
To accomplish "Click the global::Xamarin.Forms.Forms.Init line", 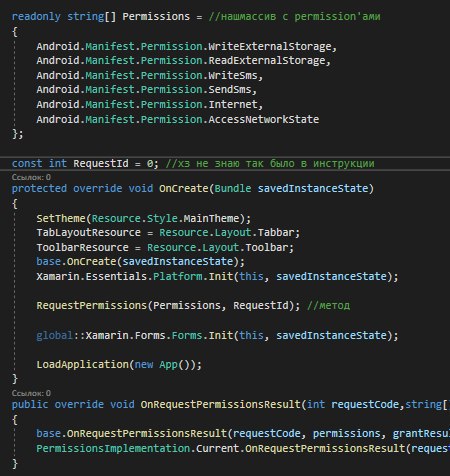I will coord(217,335).
